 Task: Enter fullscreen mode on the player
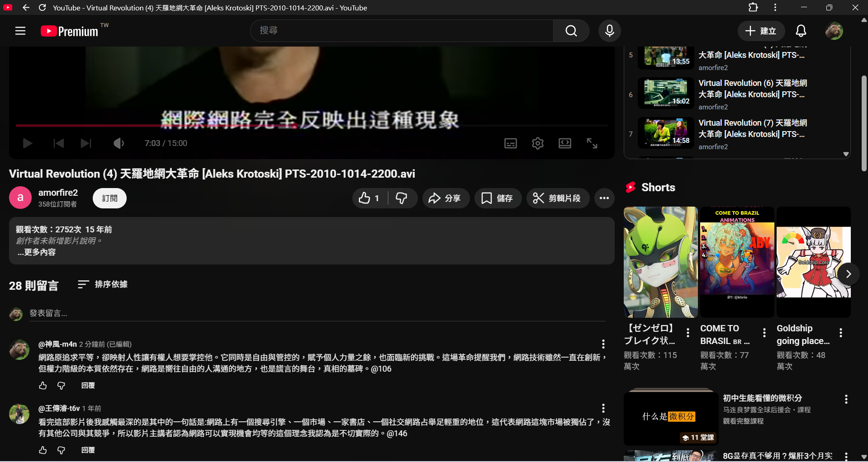pos(592,143)
